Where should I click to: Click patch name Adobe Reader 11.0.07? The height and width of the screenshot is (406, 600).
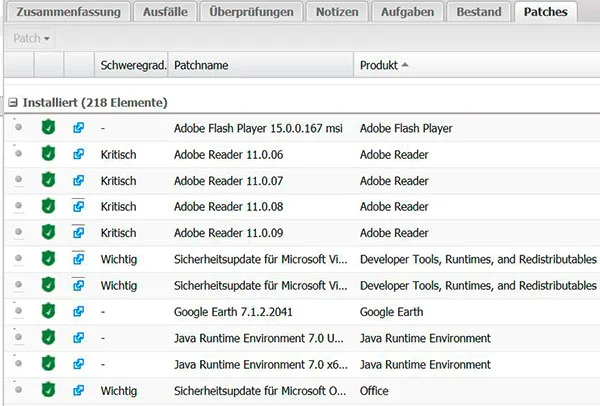[228, 181]
